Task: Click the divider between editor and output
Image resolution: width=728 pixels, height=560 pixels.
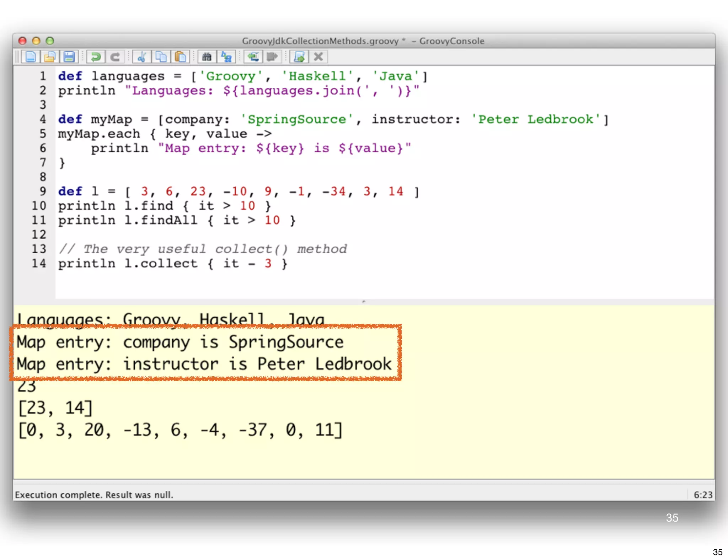Action: [364, 302]
